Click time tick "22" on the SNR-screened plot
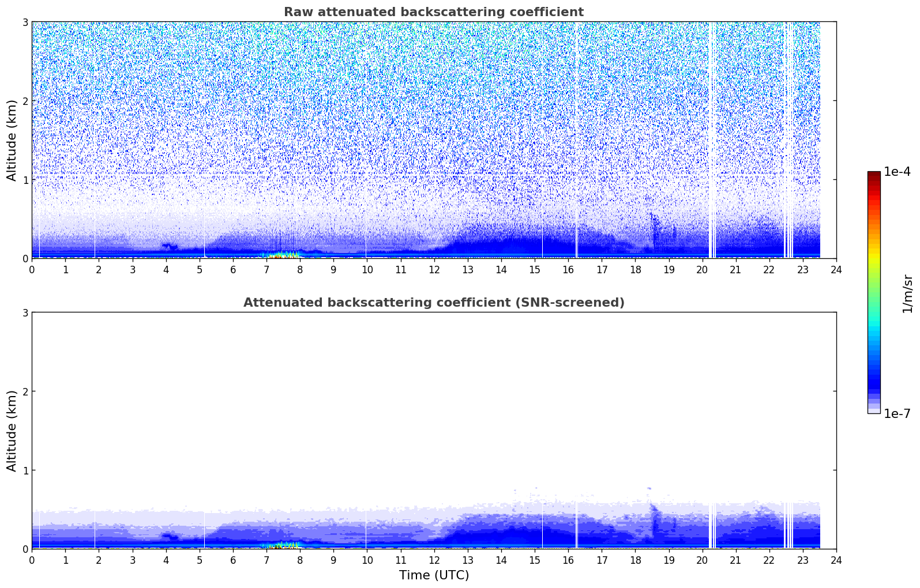This screenshot has height=588, width=920. 769,560
